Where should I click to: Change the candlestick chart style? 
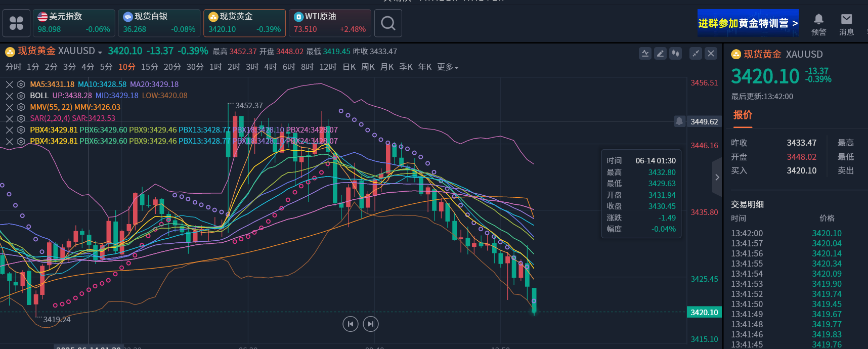(x=675, y=53)
